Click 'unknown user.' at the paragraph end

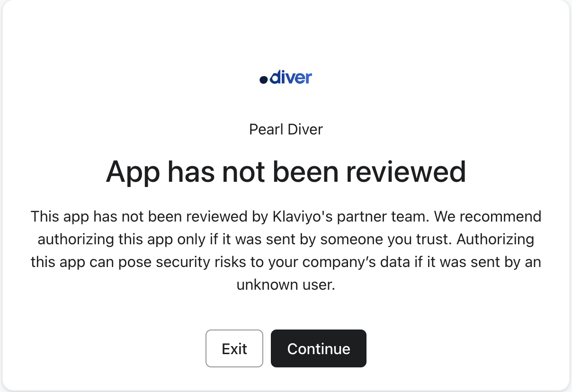pyautogui.click(x=286, y=285)
